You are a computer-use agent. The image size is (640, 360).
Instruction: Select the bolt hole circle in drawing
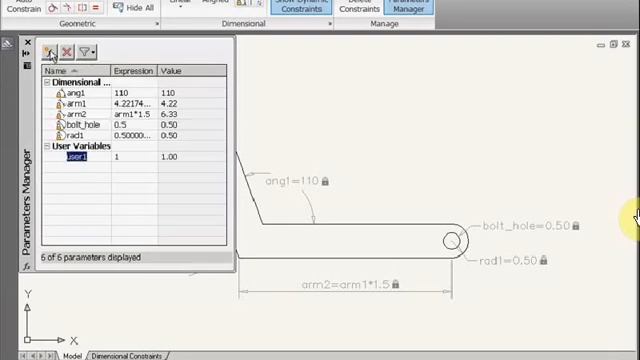(x=451, y=241)
